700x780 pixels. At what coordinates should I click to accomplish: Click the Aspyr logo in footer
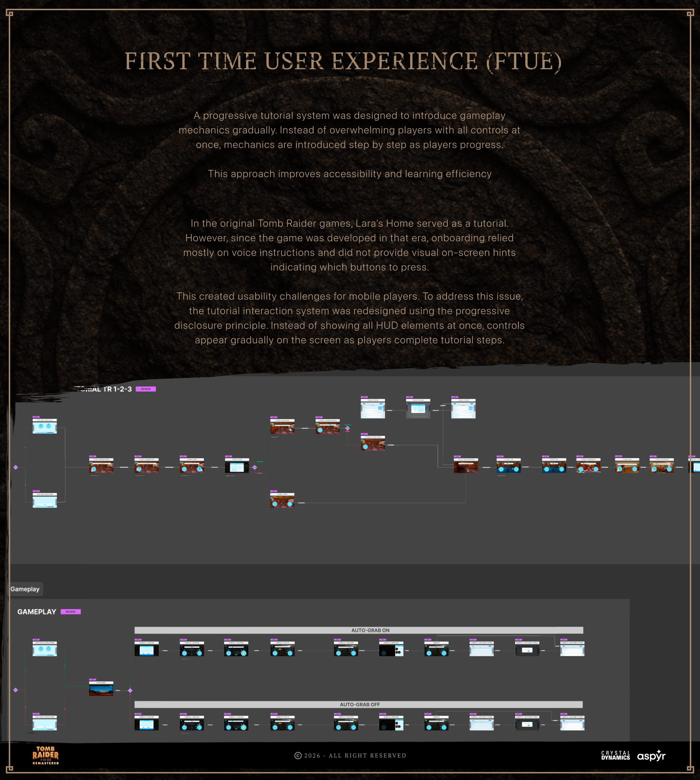tap(651, 756)
